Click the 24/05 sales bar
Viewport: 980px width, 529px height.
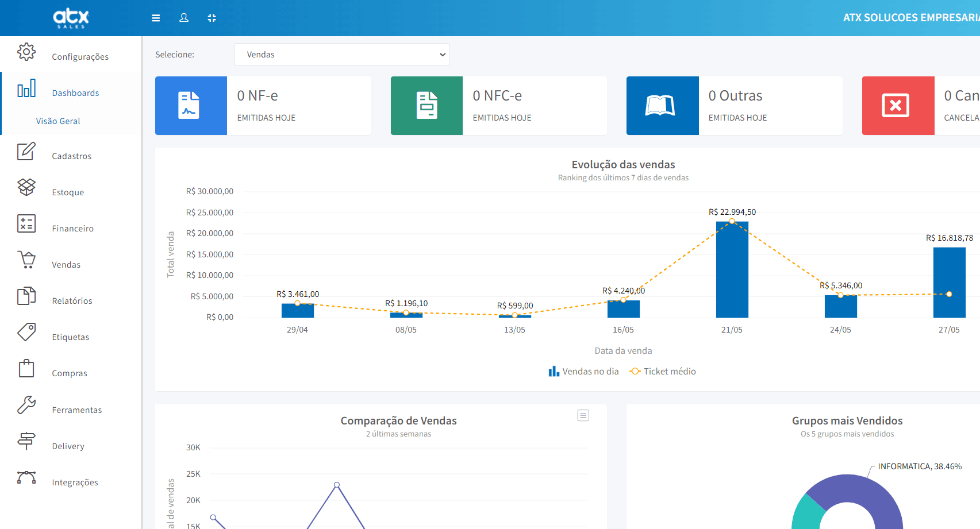[841, 307]
